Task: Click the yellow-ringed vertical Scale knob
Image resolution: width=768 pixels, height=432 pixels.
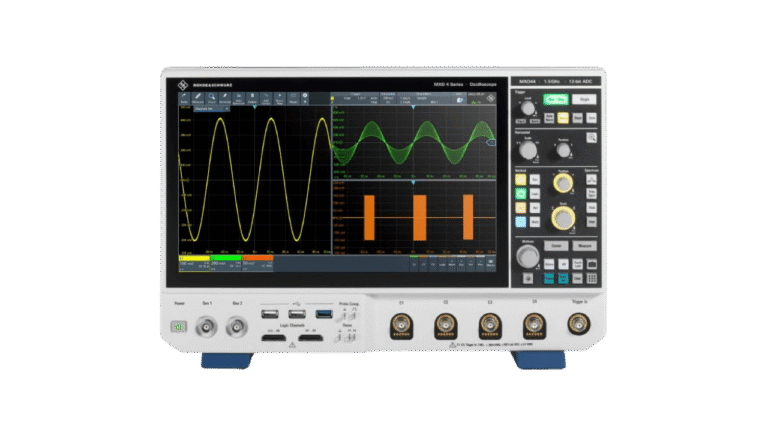Action: point(562,218)
